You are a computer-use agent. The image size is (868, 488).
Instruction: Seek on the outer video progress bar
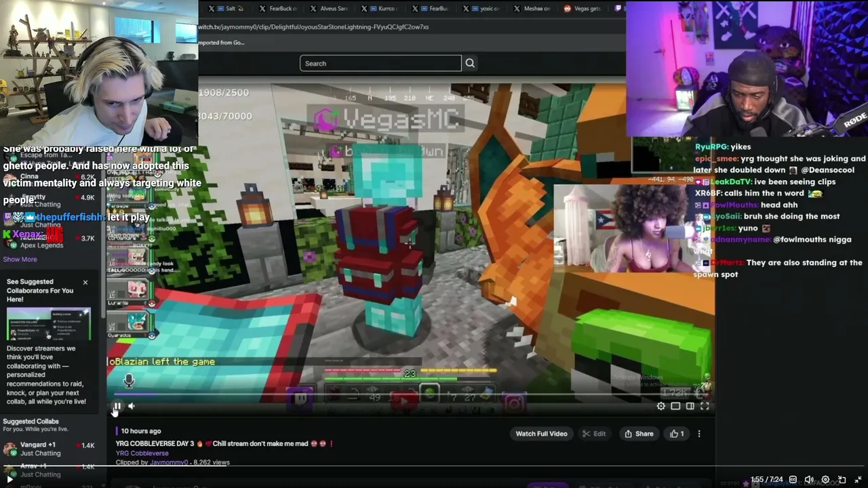point(434,466)
